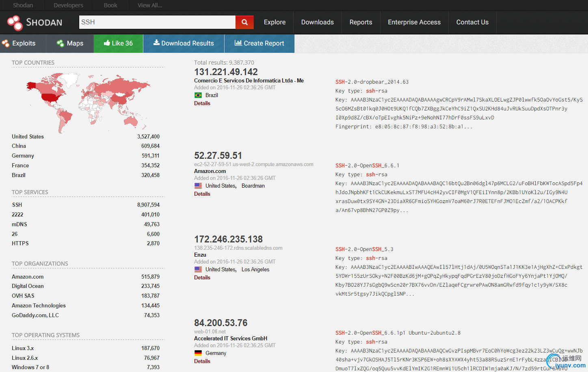Click Enzu organization link
The height and width of the screenshot is (372, 588).
[200, 255]
